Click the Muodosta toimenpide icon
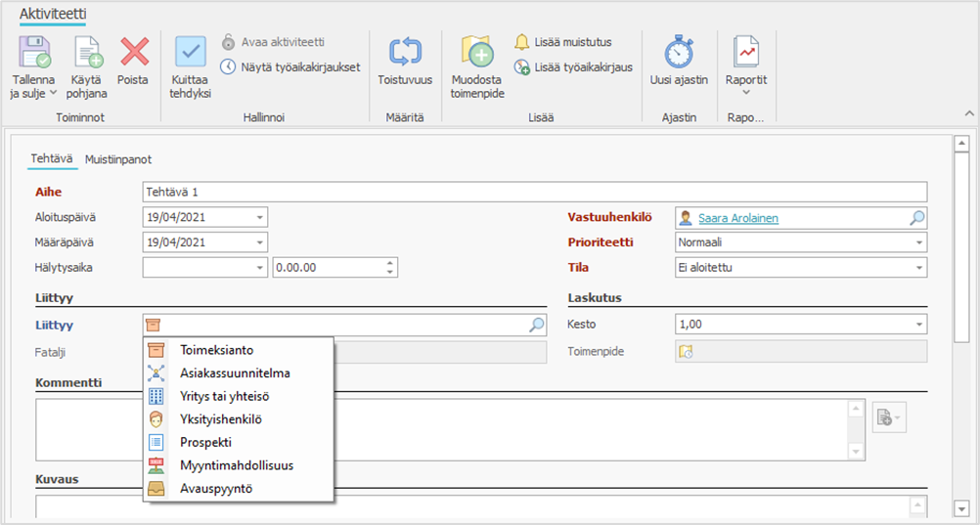980x525 pixels. (476, 53)
